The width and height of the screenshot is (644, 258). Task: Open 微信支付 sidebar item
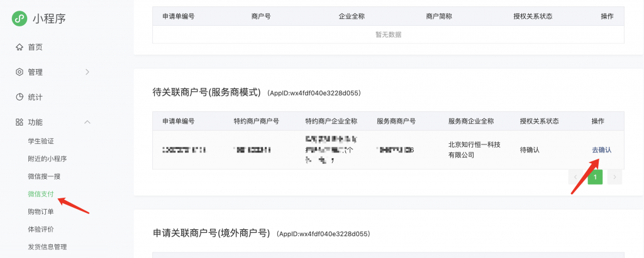[x=41, y=194]
